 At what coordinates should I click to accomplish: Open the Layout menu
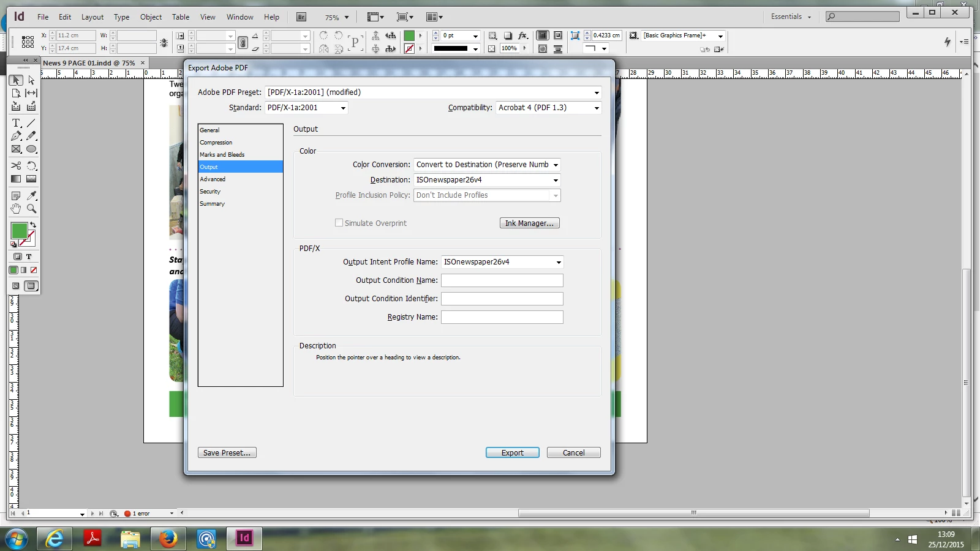[92, 17]
